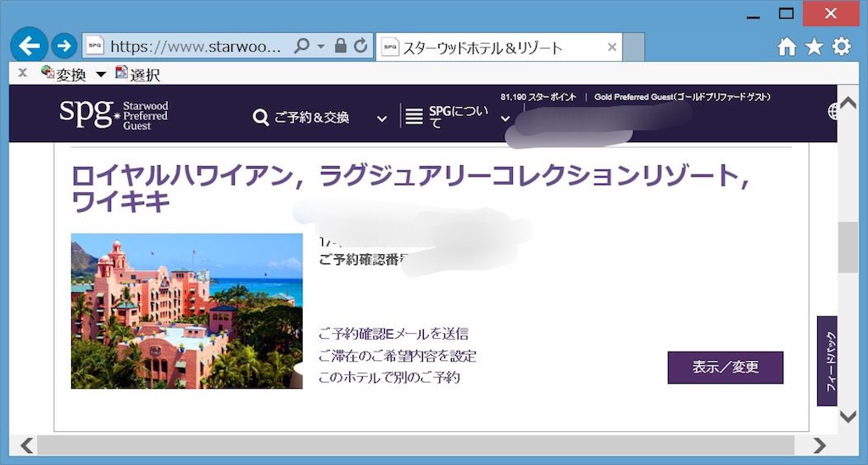Click the 変換 toolbar button
Screen dimensions: 868x465
64,74
